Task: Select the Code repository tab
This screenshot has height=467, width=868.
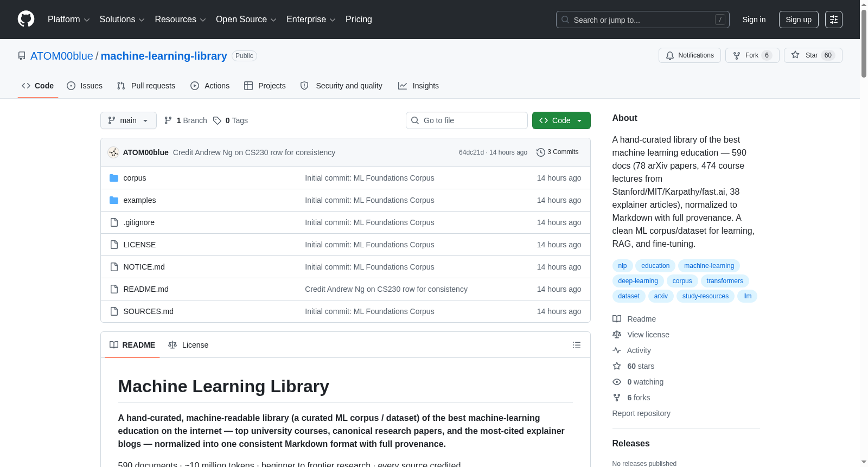Action: pos(38,86)
